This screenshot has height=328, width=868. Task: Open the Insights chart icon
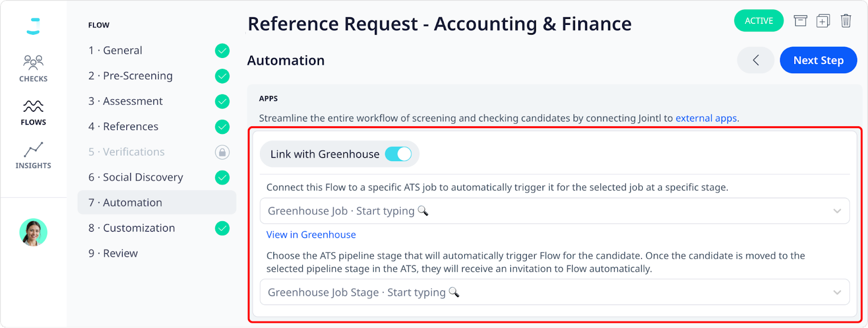coord(33,150)
